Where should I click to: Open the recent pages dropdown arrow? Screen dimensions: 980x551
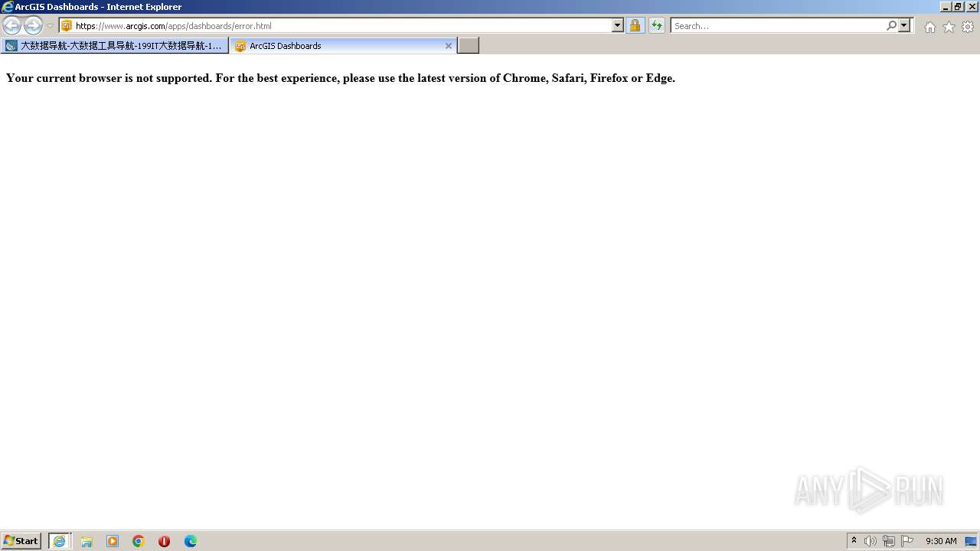[x=51, y=26]
